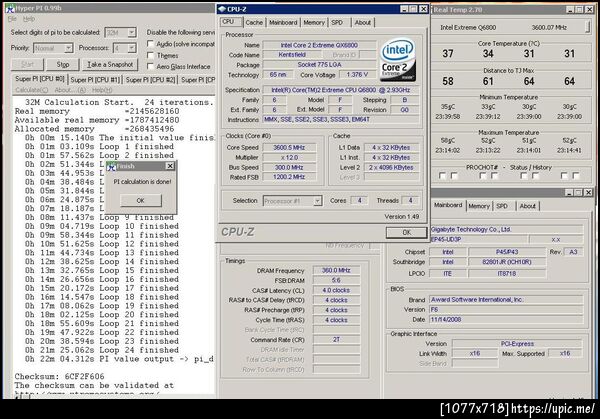Close the Finish dialog with X

pos(170,166)
